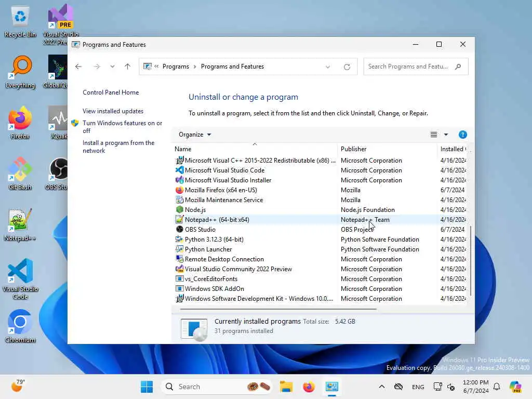Click the ENG language indicator
The width and height of the screenshot is (532, 399).
coord(418,387)
